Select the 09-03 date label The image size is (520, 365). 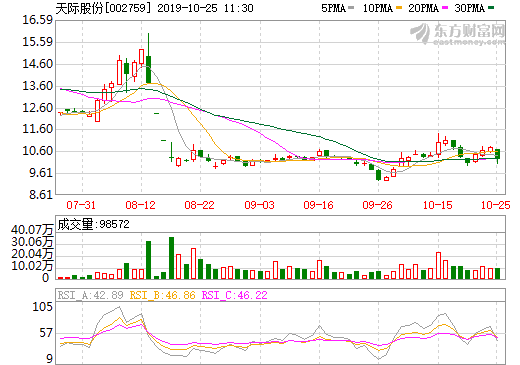click(x=259, y=205)
